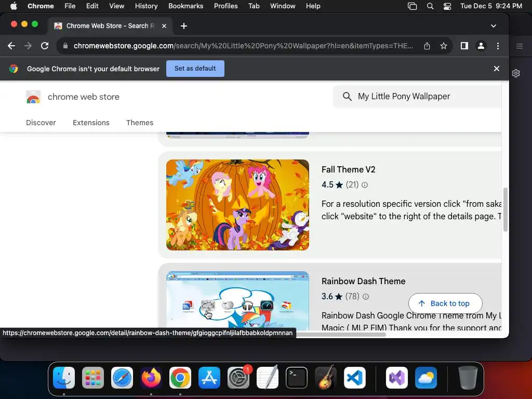The height and width of the screenshot is (399, 532).
Task: Open Safari from the dock
Action: [x=122, y=378]
